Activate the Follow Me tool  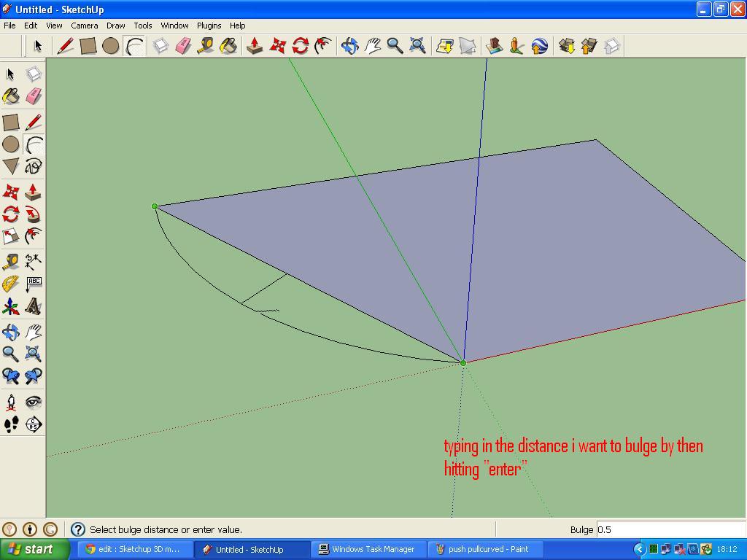[x=34, y=214]
